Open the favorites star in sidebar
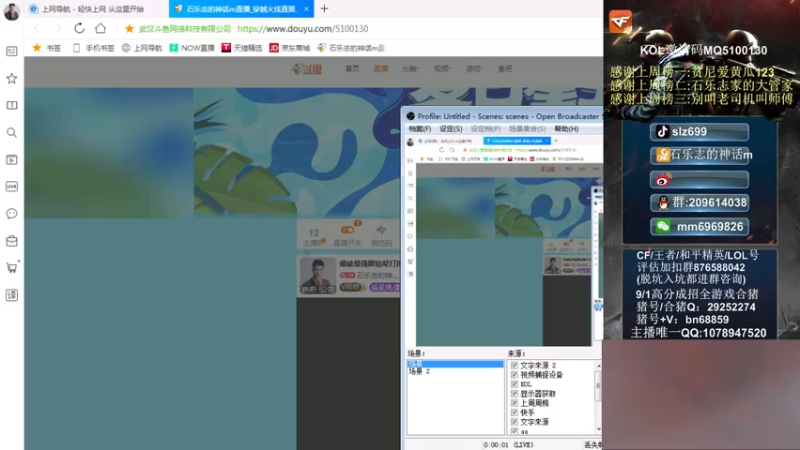The height and width of the screenshot is (450, 800). click(12, 78)
